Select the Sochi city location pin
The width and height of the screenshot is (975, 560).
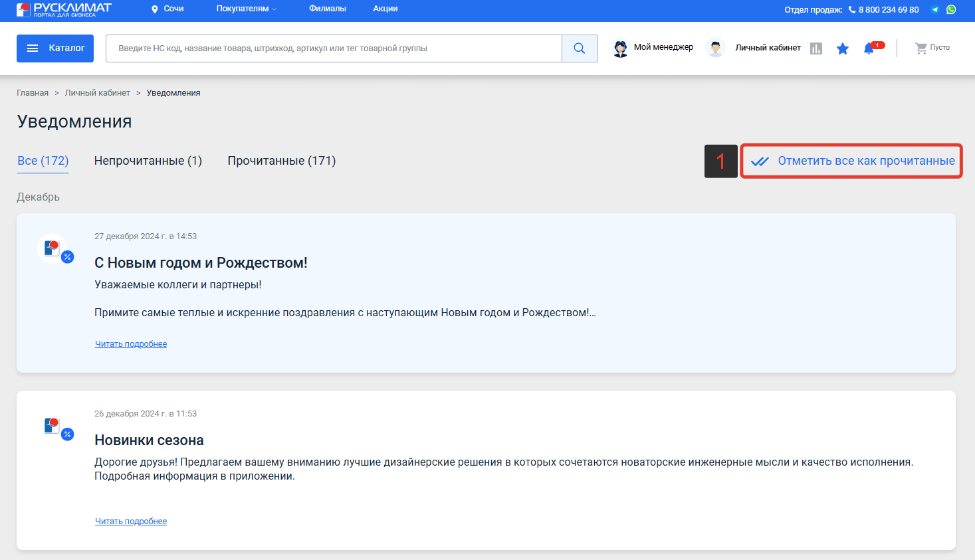pyautogui.click(x=155, y=9)
